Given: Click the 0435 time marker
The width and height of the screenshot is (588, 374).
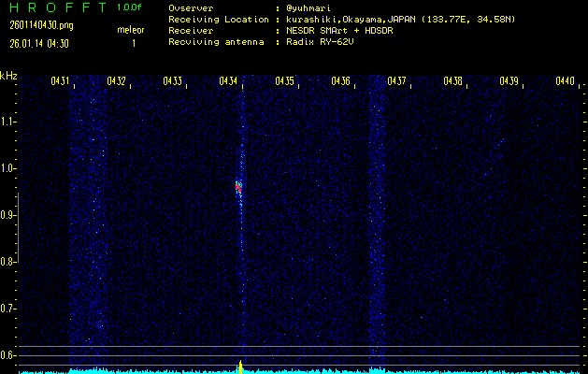Looking at the screenshot, I should pos(284,81).
